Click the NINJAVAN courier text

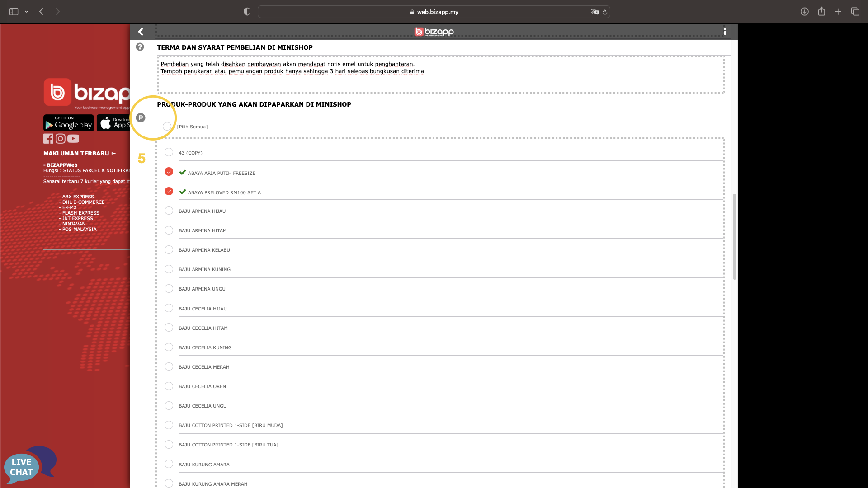(x=74, y=224)
